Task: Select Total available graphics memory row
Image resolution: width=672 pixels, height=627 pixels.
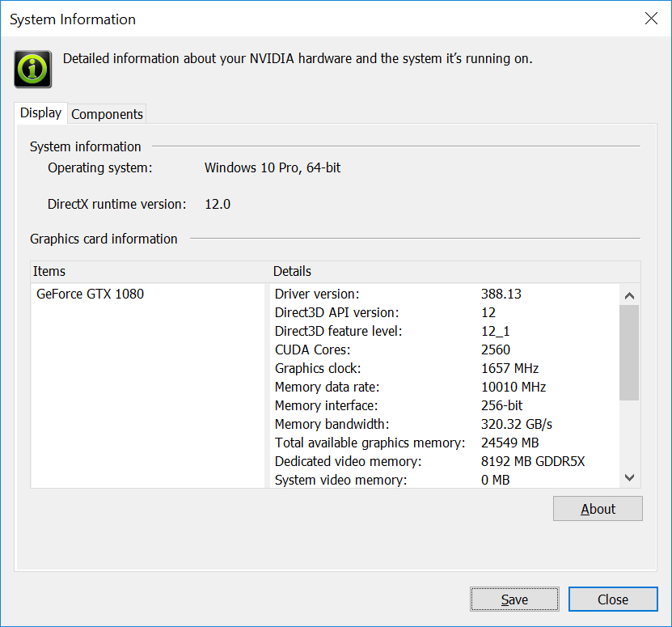Action: pos(445,443)
